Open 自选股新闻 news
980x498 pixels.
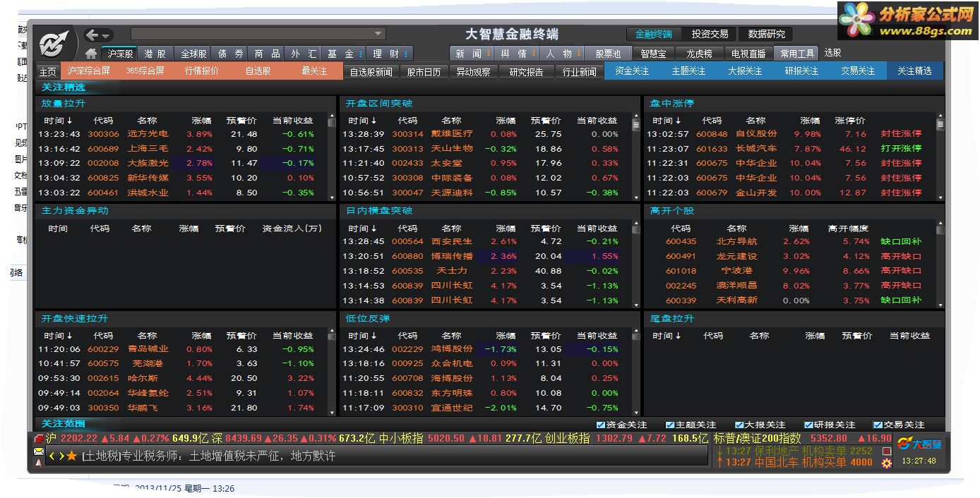click(x=371, y=72)
